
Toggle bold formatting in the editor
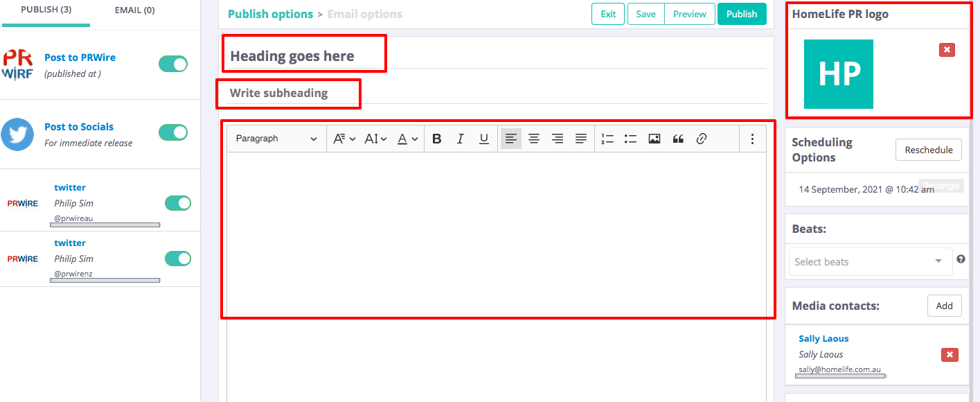437,139
